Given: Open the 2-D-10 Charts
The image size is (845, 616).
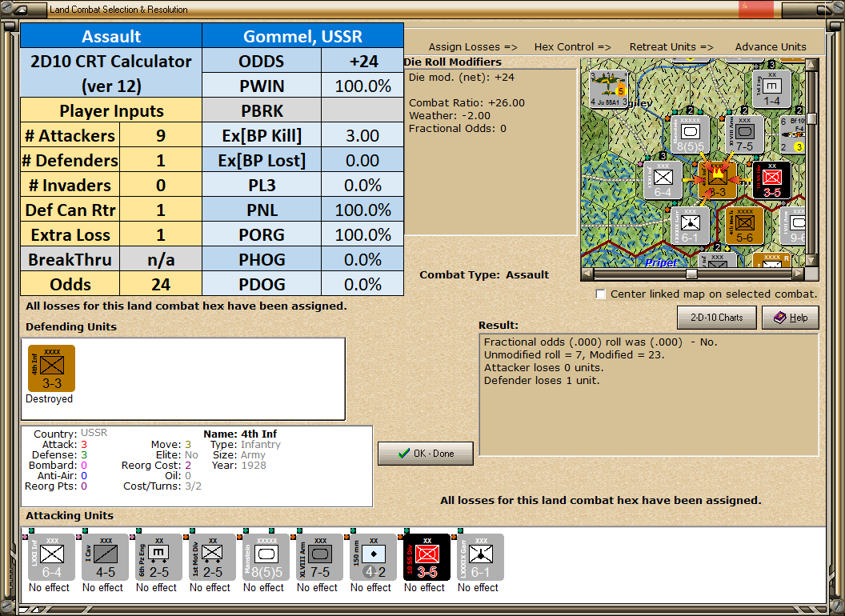Looking at the screenshot, I should 717,318.
